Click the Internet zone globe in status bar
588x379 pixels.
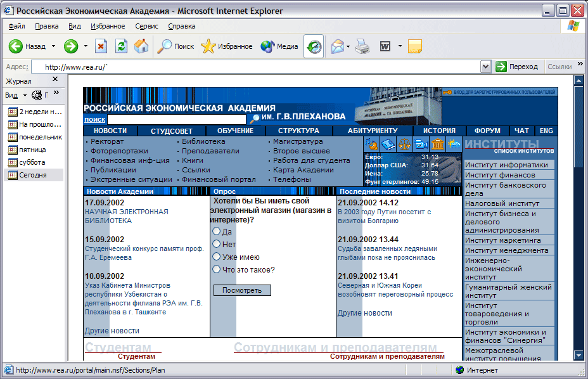459,370
